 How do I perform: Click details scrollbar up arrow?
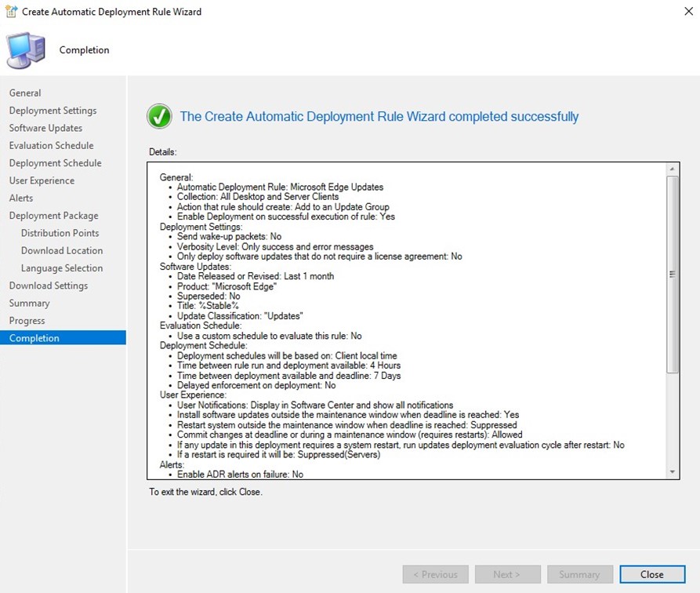coord(673,169)
